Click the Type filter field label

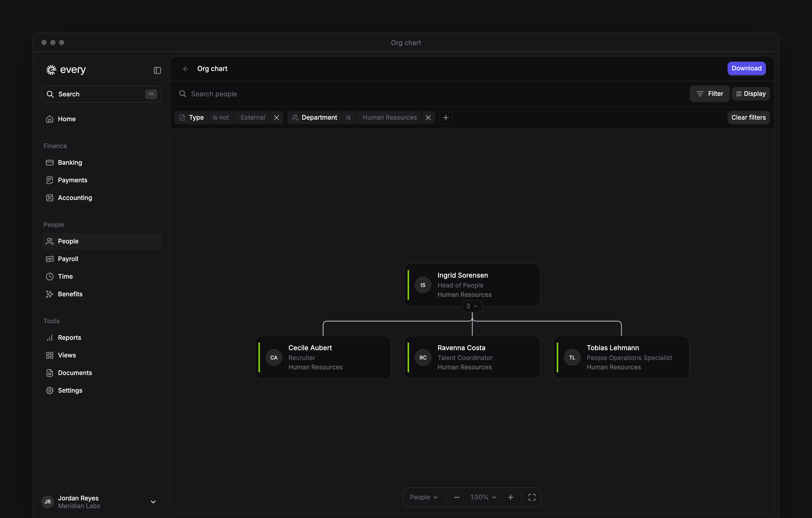(192, 117)
